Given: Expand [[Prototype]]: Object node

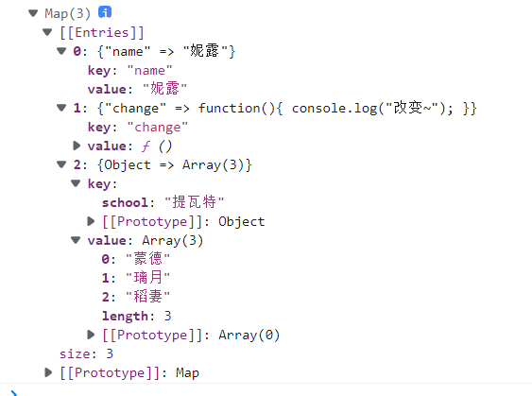Looking at the screenshot, I should tap(91, 221).
